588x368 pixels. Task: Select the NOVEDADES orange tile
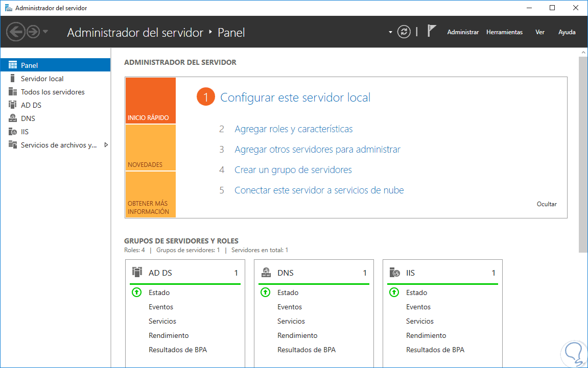[x=150, y=148]
